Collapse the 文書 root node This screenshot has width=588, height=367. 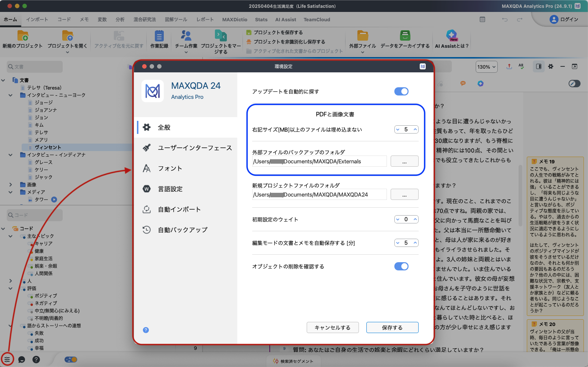click(x=3, y=80)
